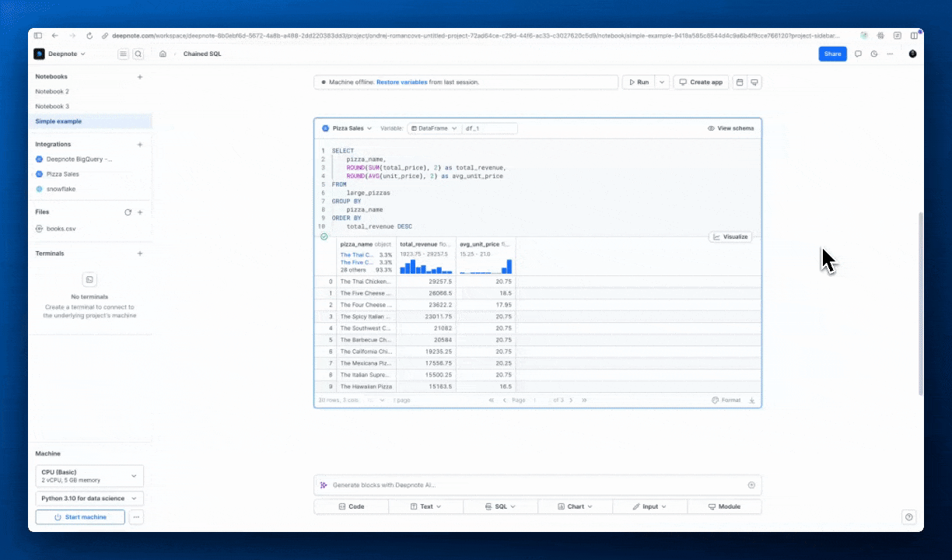The width and height of the screenshot is (952, 560).
Task: Click the Generate blocks with Deepnote AI field
Action: 537,485
